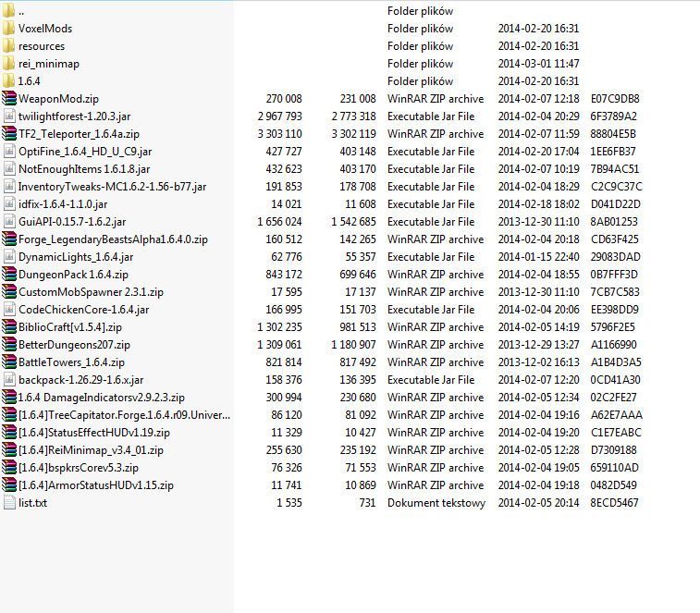Click the jar icon of OptiFine_1.6.4_HD_U_C9.jar
Screen dimensions: 700x613
point(9,152)
